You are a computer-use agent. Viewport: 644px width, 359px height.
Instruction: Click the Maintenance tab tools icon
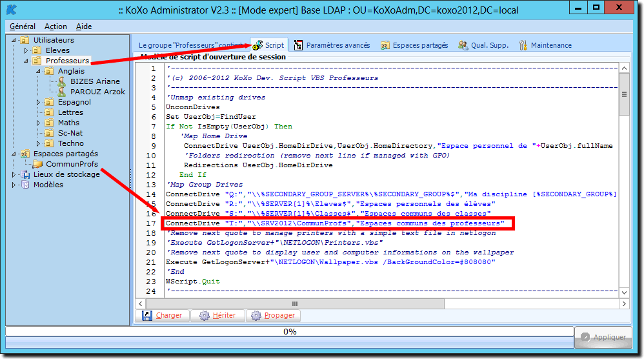523,45
